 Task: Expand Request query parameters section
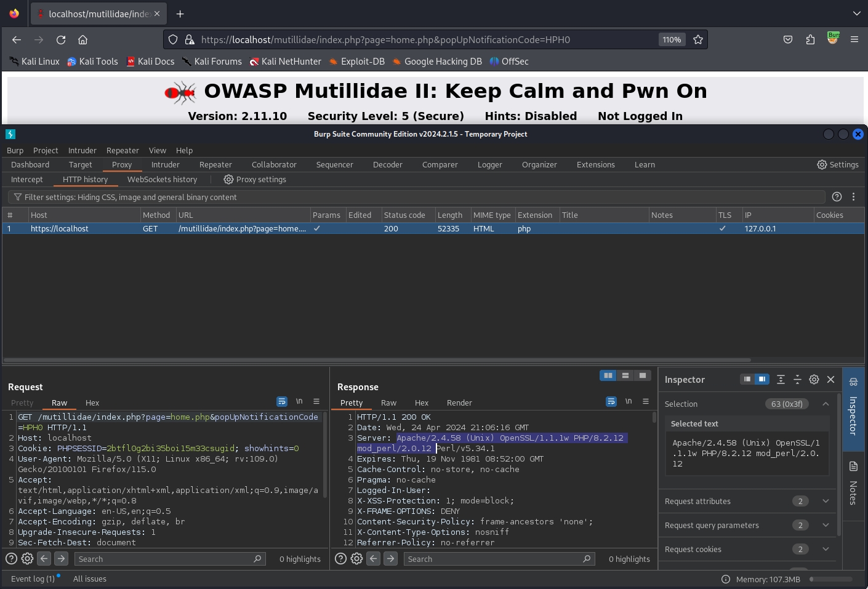point(826,525)
